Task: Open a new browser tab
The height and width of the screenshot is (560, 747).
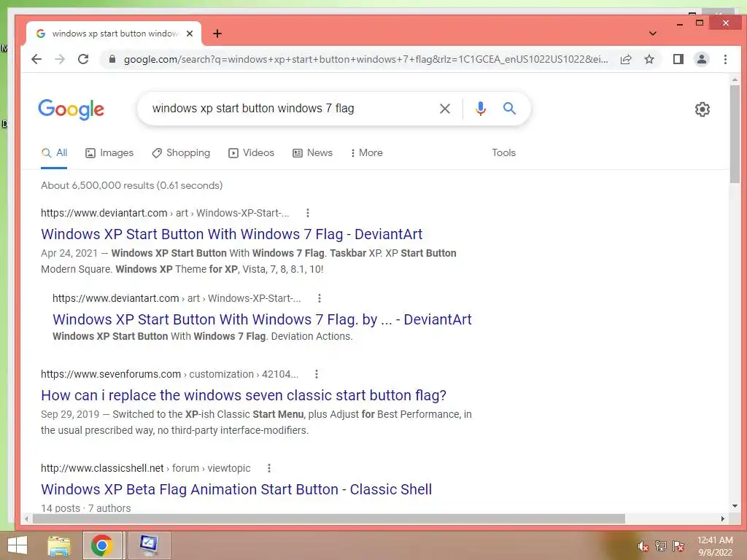Action: coord(217,34)
